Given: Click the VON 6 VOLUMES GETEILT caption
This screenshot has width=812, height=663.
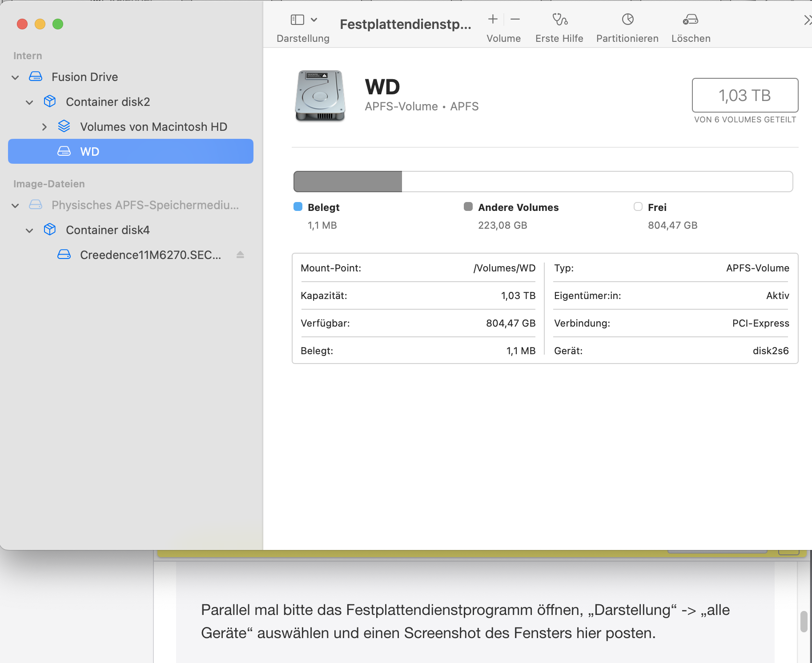Looking at the screenshot, I should pos(745,120).
